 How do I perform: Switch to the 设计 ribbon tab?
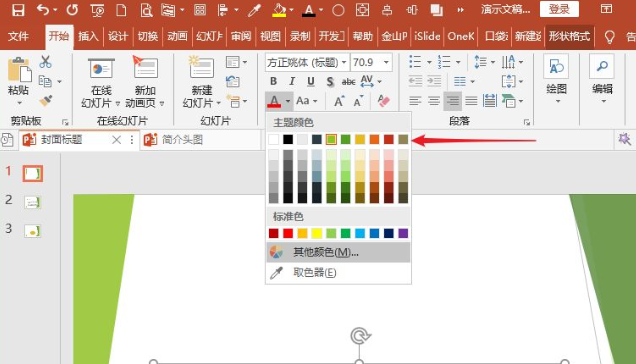tap(118, 37)
